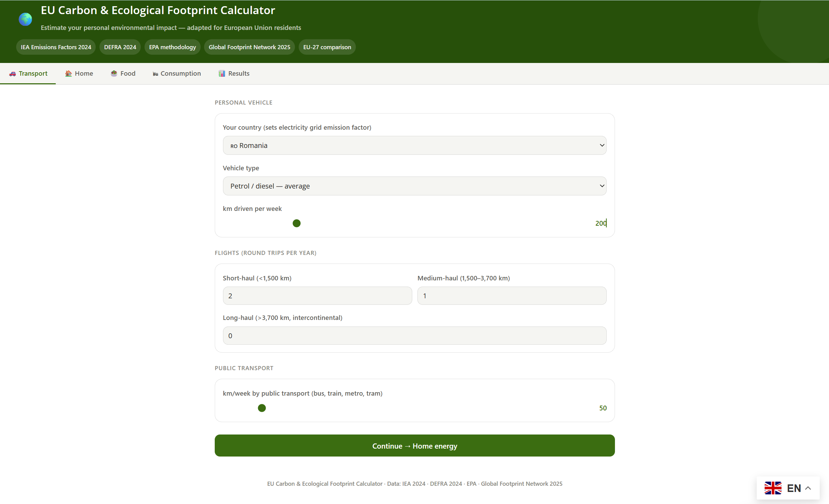829x504 pixels.
Task: Click the red car icon on Transport tab
Action: point(13,74)
